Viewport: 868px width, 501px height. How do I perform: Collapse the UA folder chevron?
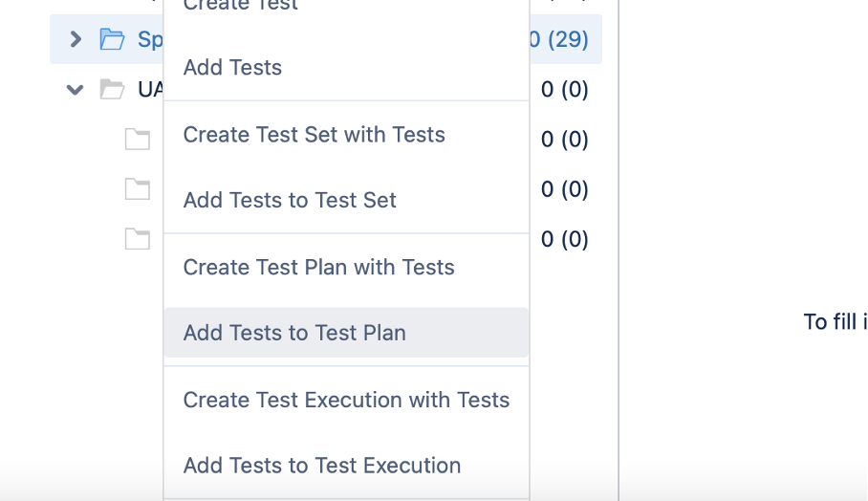coord(76,90)
